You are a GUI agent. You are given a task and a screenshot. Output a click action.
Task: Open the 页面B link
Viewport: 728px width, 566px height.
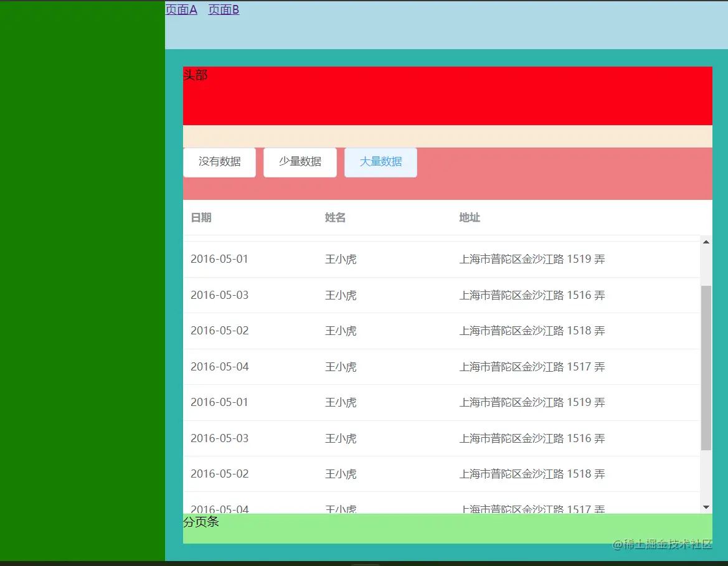click(x=224, y=9)
